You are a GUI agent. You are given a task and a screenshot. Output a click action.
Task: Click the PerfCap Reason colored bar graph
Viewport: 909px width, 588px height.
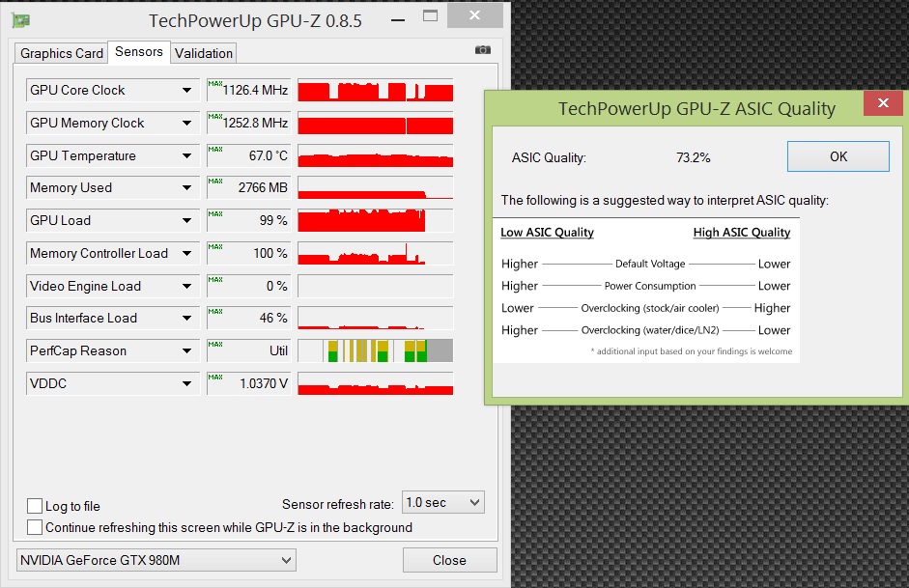[376, 351]
